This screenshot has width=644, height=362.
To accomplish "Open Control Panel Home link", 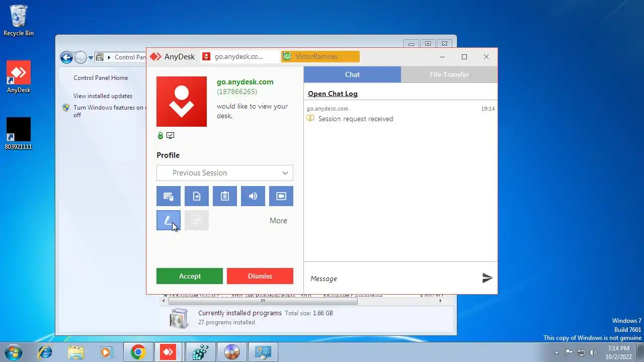I will tap(101, 78).
